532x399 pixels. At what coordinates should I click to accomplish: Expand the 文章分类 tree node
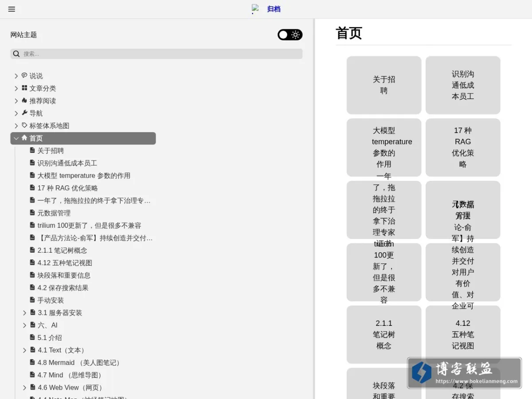(x=16, y=88)
